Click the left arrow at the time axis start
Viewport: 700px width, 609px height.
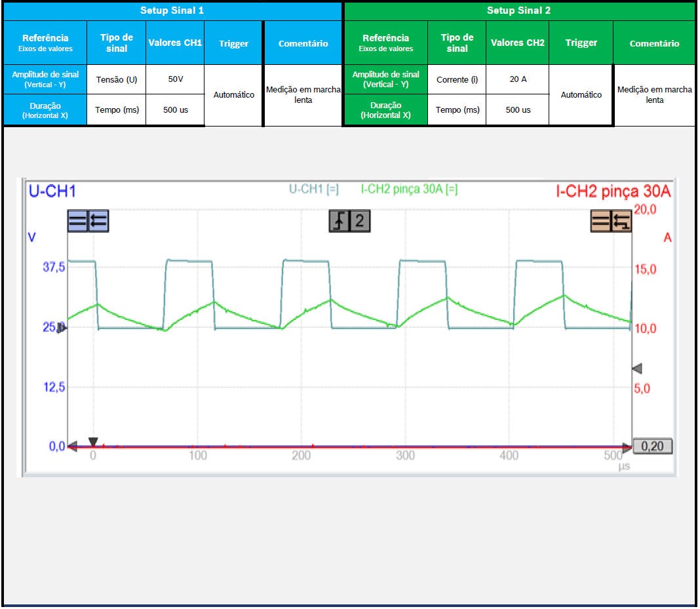(x=73, y=446)
